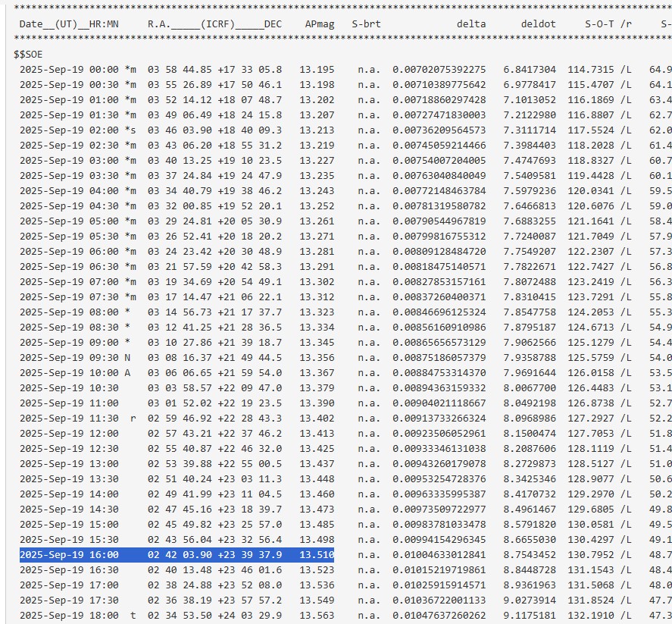Select the APmag column header

pyautogui.click(x=319, y=24)
